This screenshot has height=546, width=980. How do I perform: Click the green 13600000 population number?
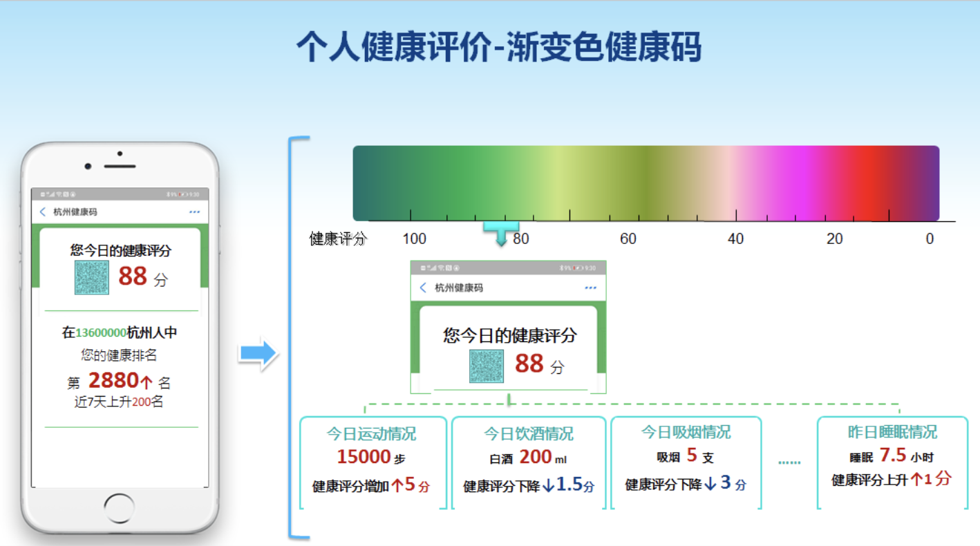(x=101, y=333)
